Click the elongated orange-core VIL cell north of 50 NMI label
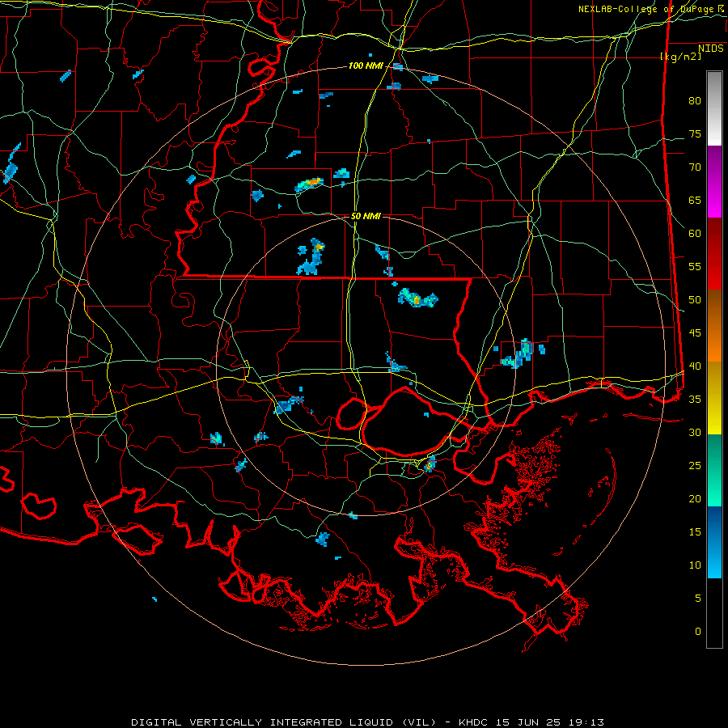This screenshot has width=728, height=728. pyautogui.click(x=309, y=184)
